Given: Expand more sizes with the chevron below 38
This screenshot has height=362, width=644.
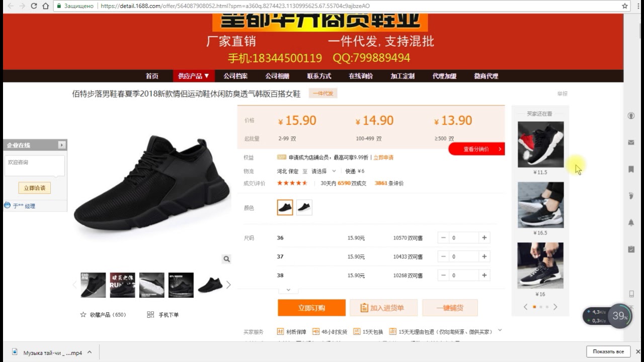Looking at the screenshot, I should (288, 290).
